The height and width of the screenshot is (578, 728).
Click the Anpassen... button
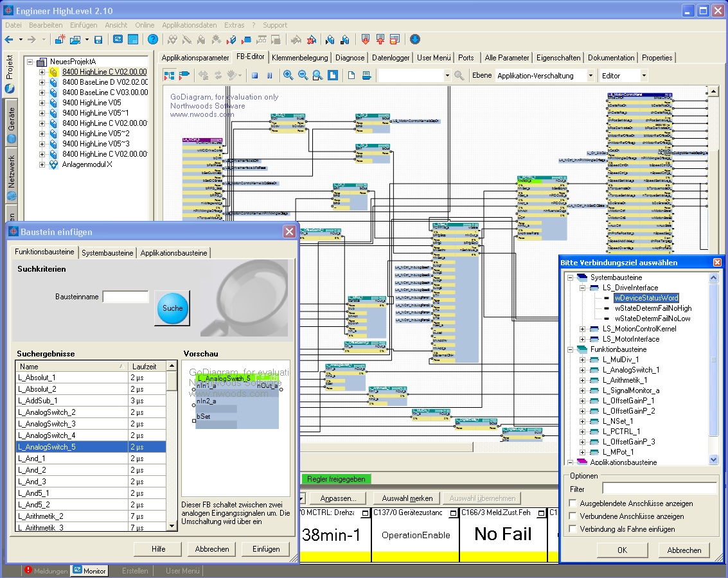338,498
